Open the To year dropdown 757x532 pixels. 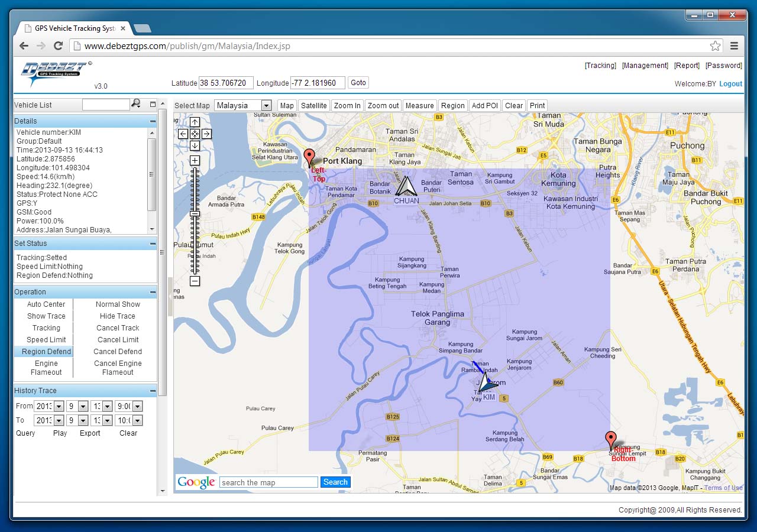click(49, 420)
